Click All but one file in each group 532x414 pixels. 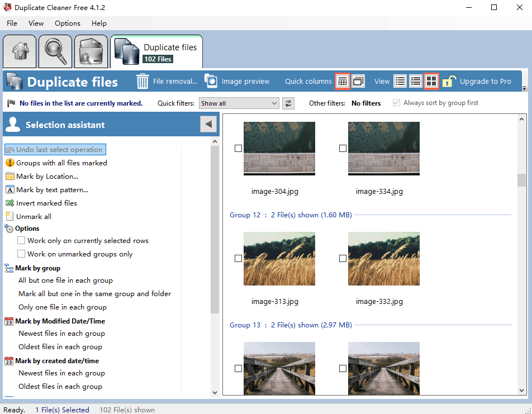(x=65, y=280)
